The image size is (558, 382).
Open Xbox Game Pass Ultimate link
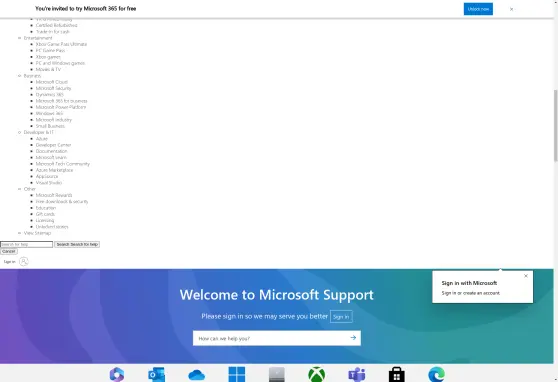tap(61, 44)
